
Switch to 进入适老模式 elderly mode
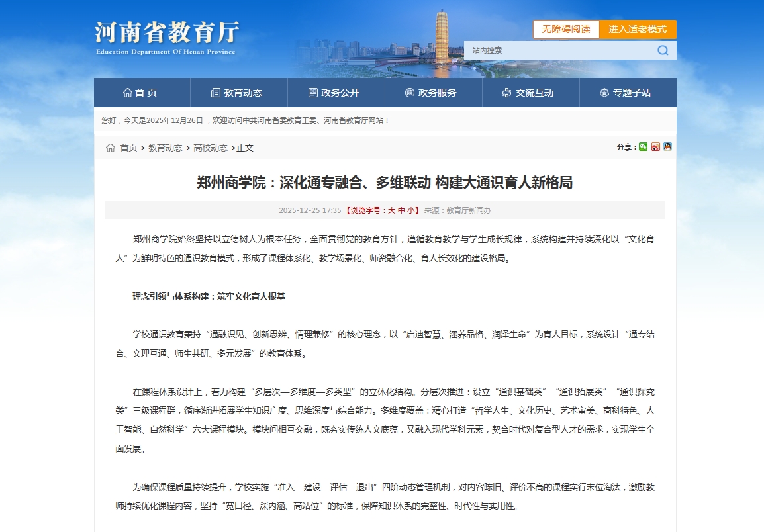pos(638,30)
